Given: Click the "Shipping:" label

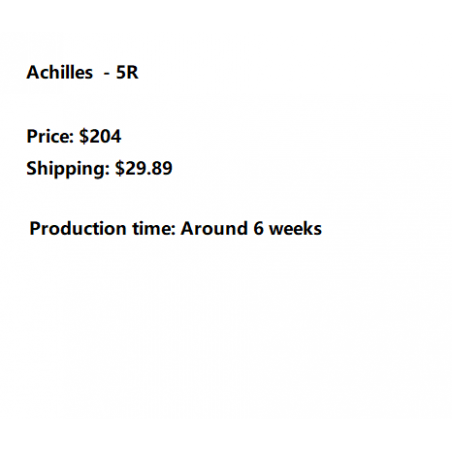Looking at the screenshot, I should point(68,169).
